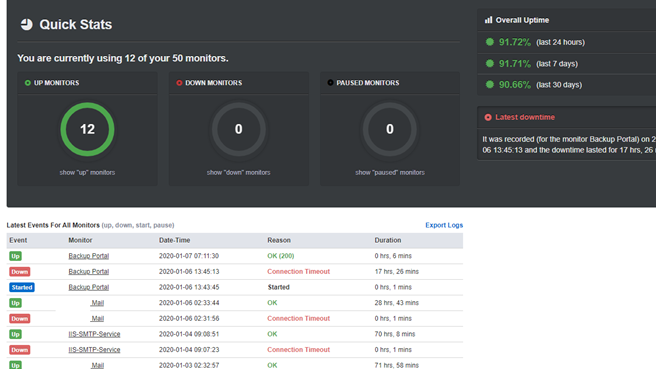
Task: Click the 91.72% uptime value
Action: point(515,42)
